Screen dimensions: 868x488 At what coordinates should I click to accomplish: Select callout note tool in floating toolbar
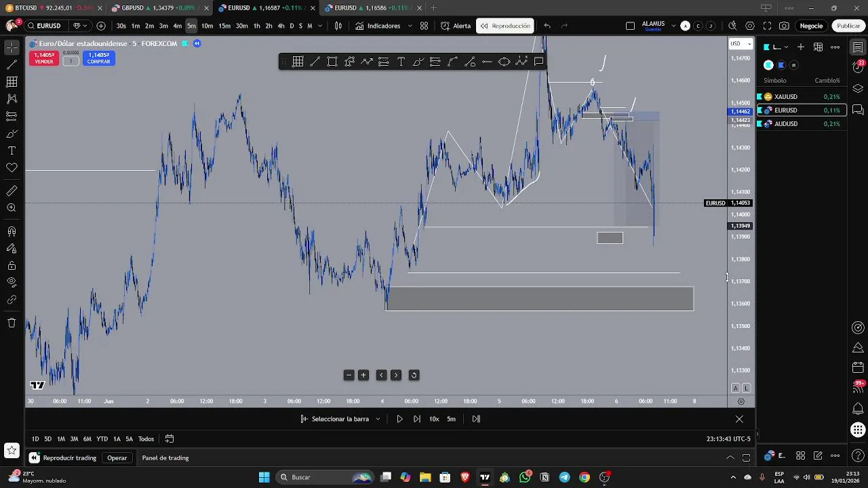[538, 62]
